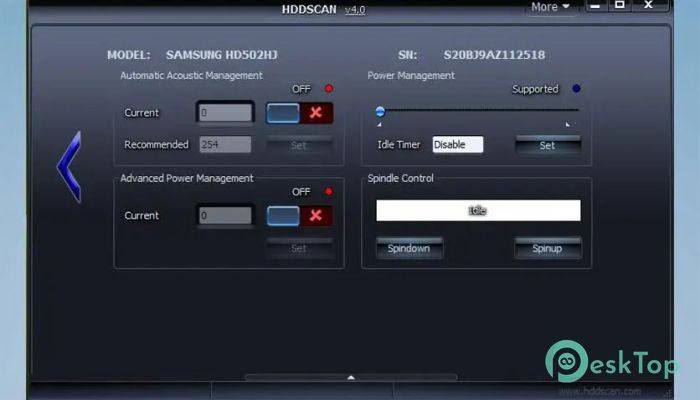
Task: Click the AAM Recommended 254 field
Action: pyautogui.click(x=225, y=145)
